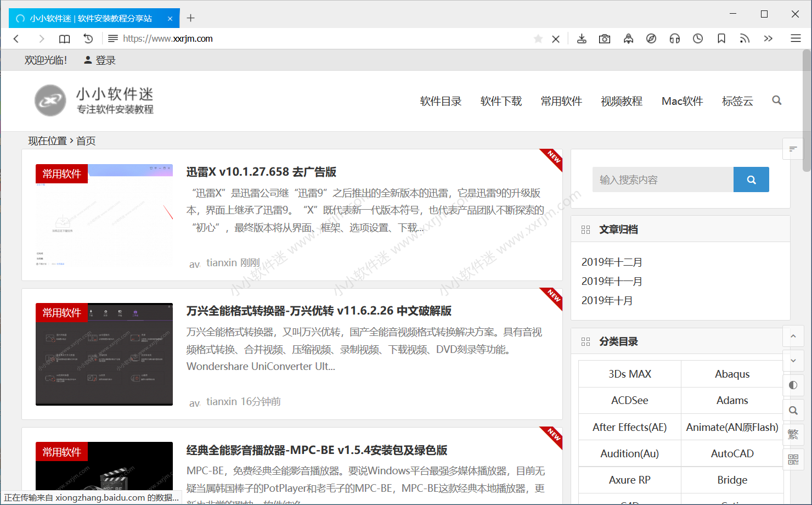Click the download icon in browser toolbar
Screen dimensions: 812x505
(582, 38)
